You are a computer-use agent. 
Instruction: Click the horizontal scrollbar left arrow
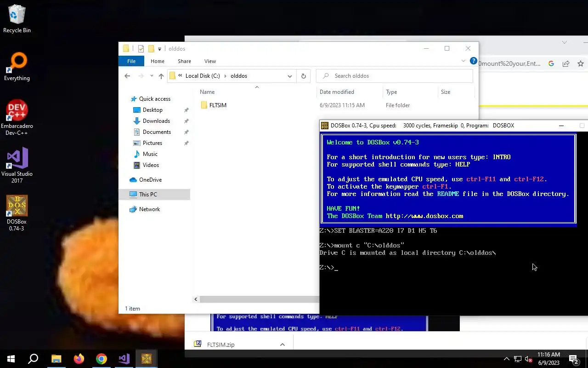tap(196, 299)
